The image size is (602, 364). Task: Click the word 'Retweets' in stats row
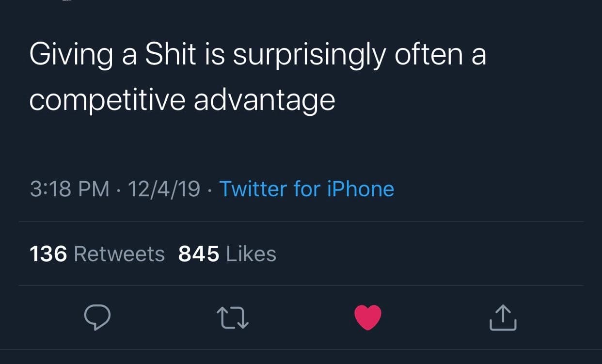coord(119,254)
